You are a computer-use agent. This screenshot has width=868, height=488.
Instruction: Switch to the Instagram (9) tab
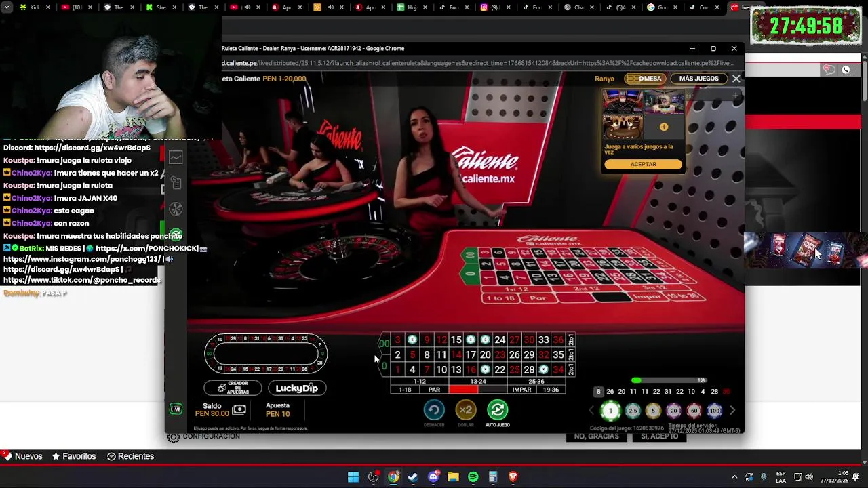pos(494,7)
